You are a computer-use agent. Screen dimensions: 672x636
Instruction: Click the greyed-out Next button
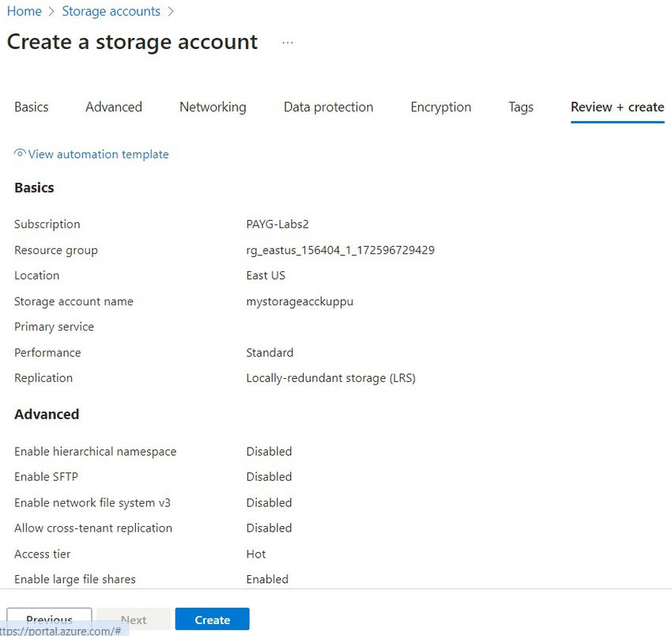tap(134, 619)
